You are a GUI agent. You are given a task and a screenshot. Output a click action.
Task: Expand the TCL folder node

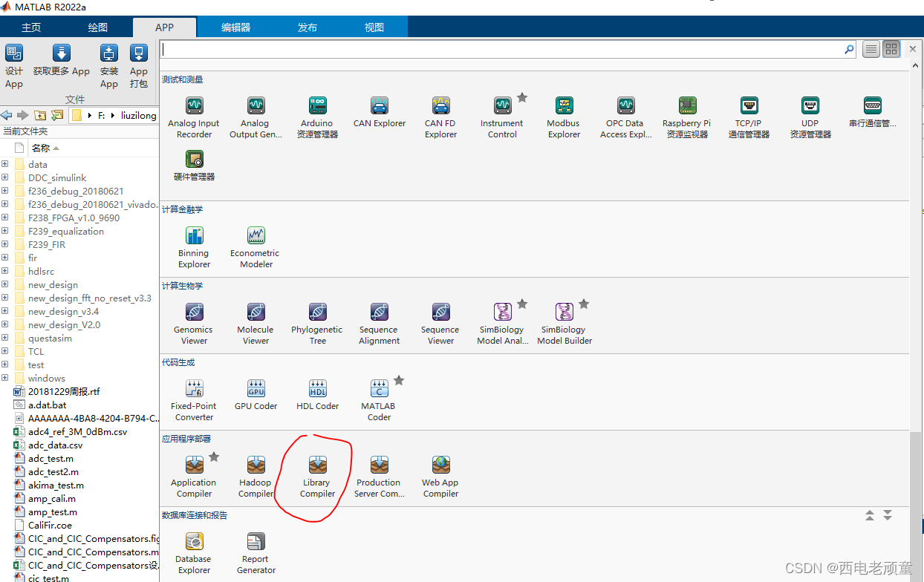pos(5,351)
